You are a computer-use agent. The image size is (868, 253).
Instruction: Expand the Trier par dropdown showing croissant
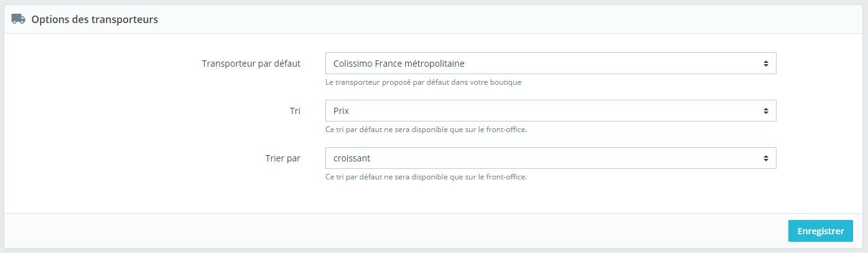551,158
